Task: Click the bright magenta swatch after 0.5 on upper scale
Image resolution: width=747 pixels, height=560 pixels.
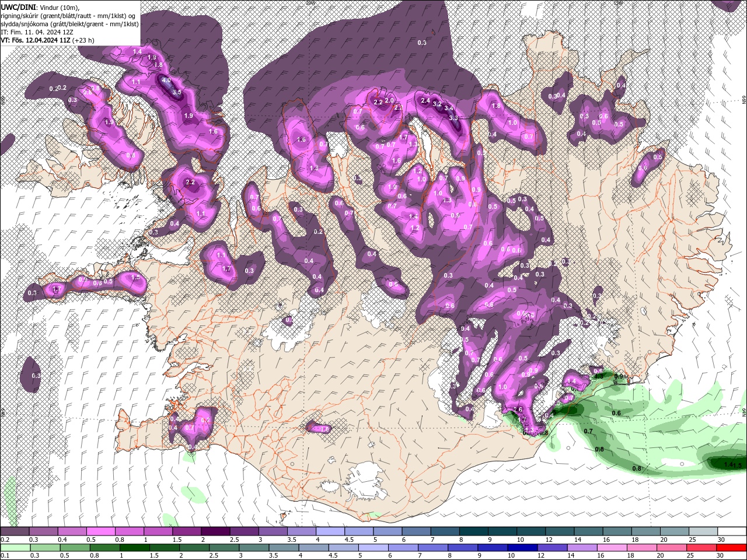Action: coord(100,531)
